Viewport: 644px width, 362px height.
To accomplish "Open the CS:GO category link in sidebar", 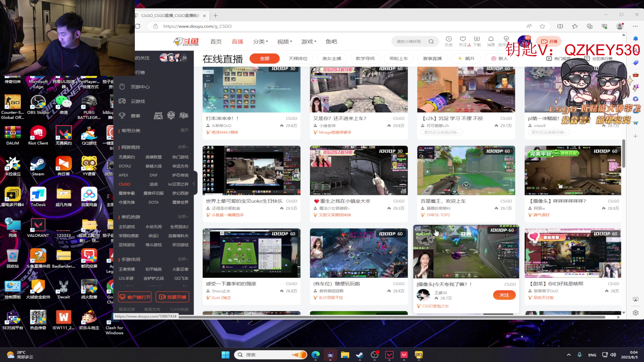I will (125, 184).
